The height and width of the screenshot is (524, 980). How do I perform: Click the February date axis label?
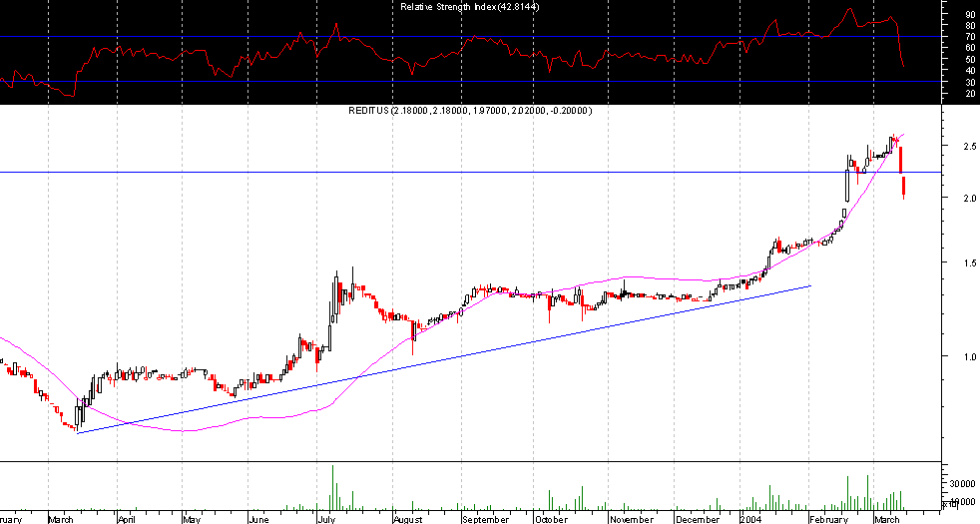tap(828, 519)
